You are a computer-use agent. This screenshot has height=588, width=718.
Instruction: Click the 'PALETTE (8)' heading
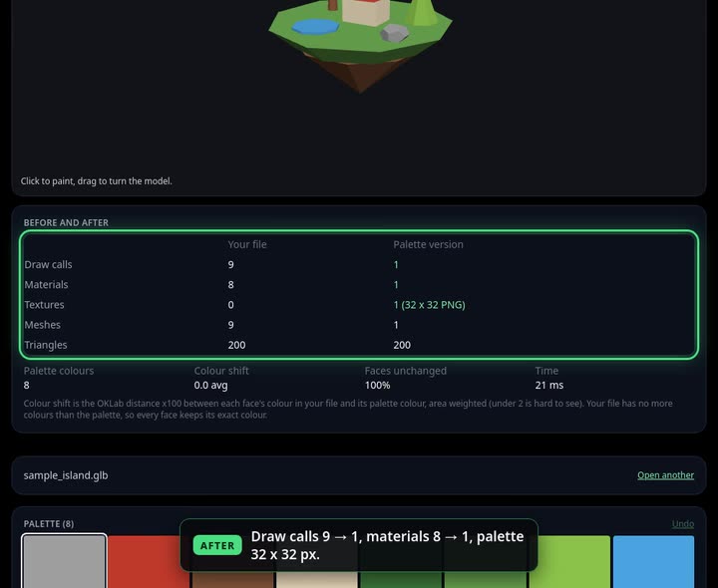(49, 524)
